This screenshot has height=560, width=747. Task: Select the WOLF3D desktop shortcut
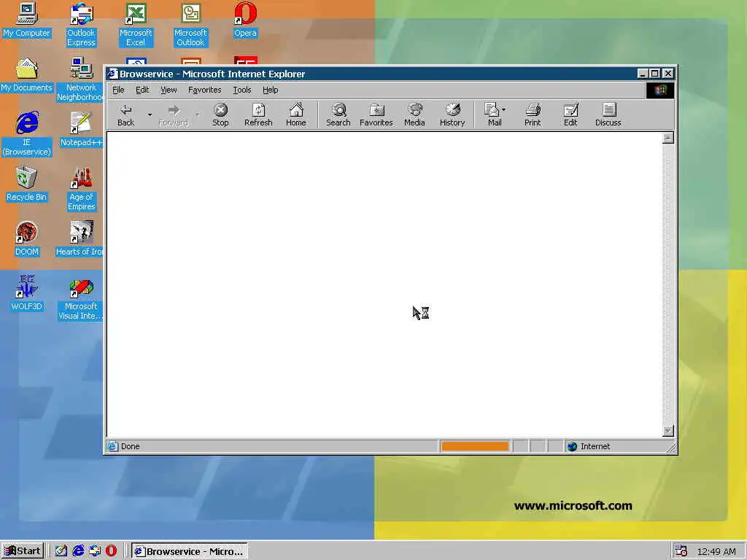point(26,293)
